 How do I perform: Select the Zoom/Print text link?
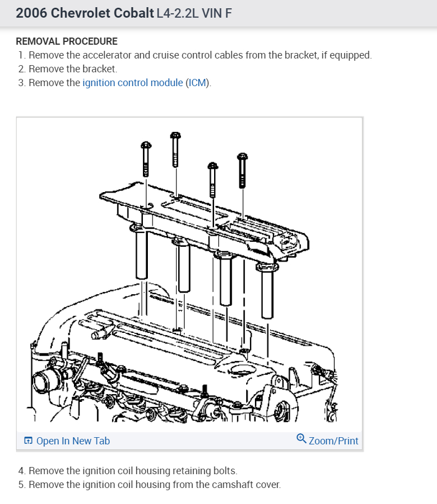333,441
